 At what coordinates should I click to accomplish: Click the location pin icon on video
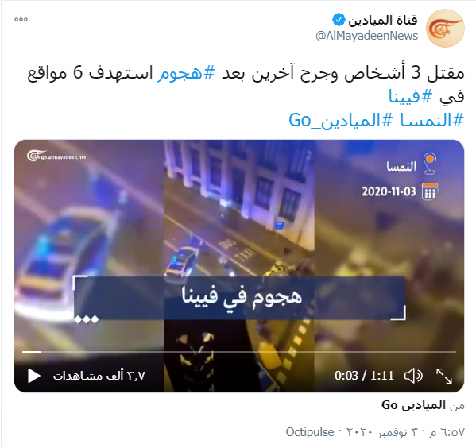pyautogui.click(x=430, y=164)
